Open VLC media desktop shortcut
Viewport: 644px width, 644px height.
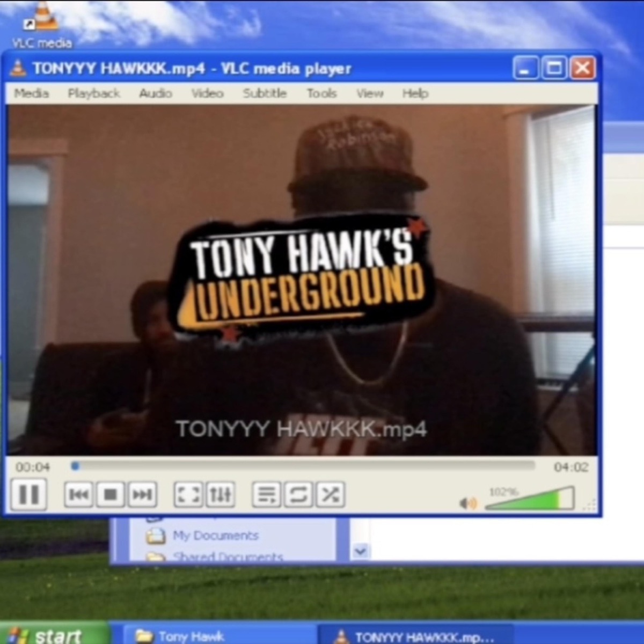(42, 24)
